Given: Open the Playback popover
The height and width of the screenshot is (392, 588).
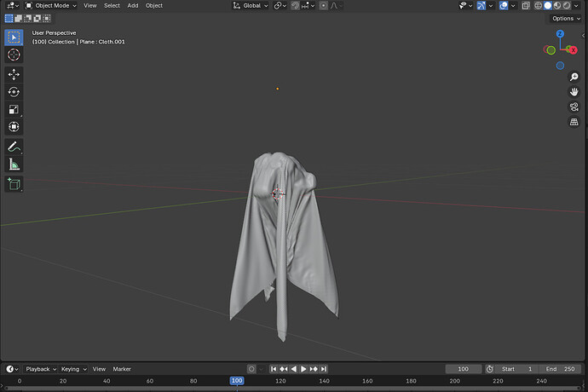Looking at the screenshot, I should point(41,369).
